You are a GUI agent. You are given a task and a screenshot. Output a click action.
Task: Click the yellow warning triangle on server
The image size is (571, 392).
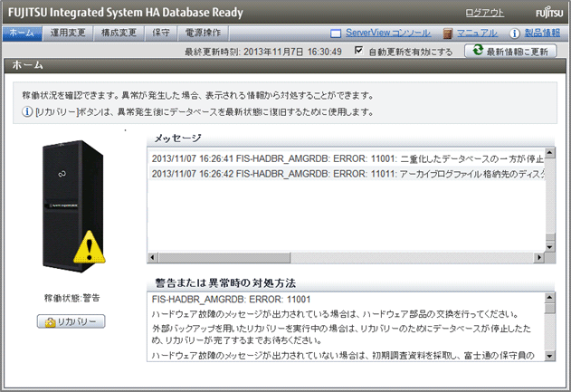click(90, 247)
